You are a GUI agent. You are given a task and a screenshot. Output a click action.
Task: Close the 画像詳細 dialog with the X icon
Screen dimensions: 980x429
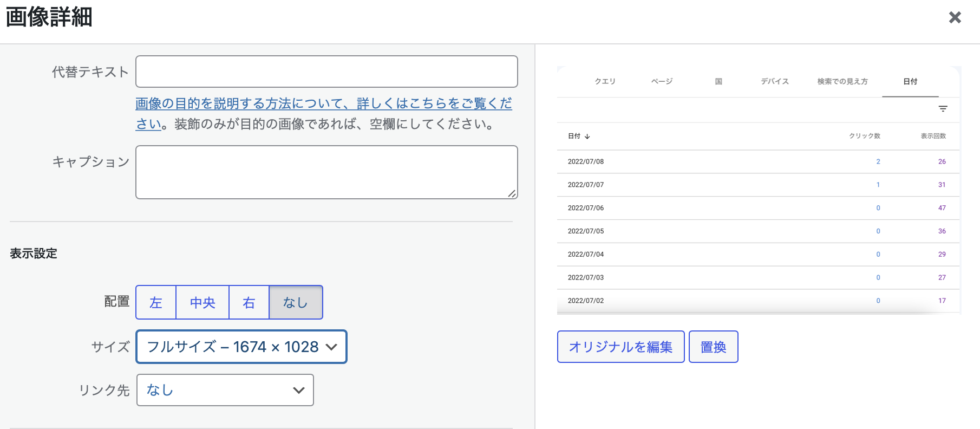pos(955,17)
